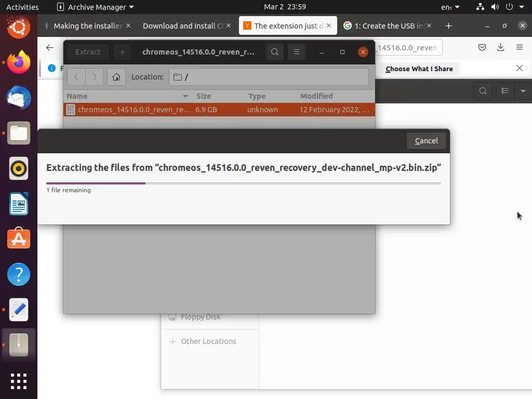Open Files from dock

click(19, 133)
